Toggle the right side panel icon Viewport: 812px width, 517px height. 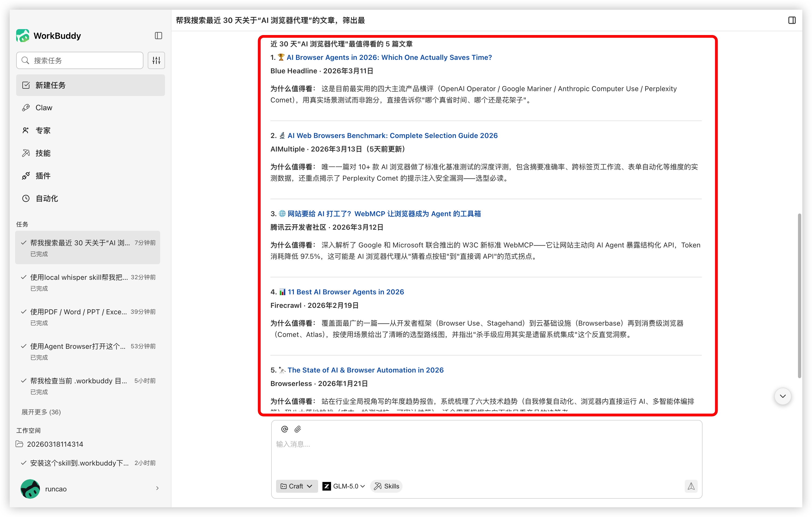tap(792, 20)
